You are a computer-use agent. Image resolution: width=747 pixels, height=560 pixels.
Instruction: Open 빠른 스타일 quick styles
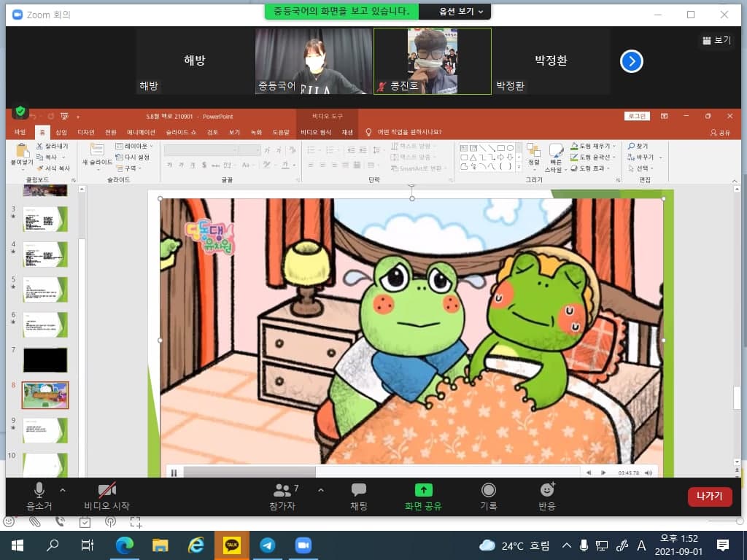coord(555,157)
